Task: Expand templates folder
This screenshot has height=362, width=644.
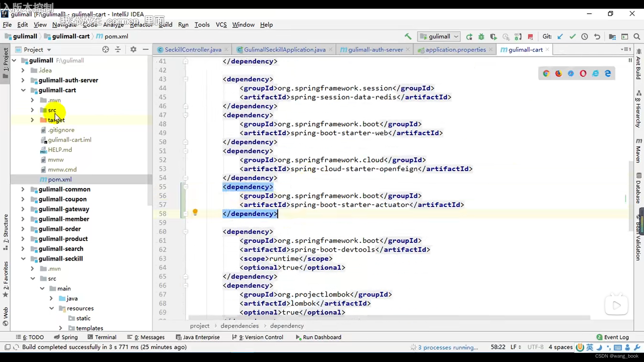Action: 60,328
